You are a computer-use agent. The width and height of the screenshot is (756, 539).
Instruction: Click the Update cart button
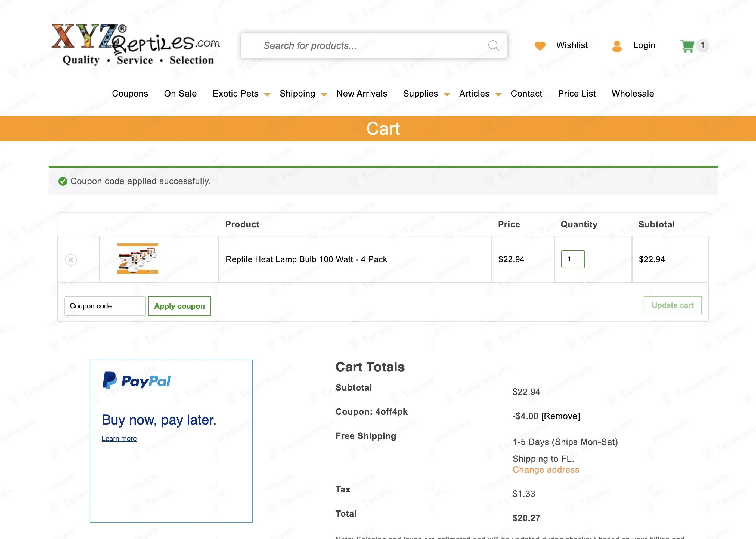[x=673, y=305]
